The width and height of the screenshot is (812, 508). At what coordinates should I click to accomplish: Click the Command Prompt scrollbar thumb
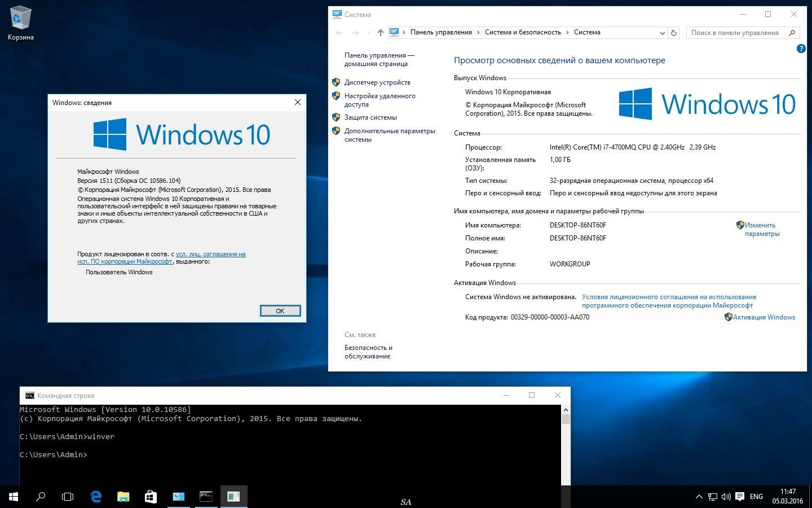[x=566, y=419]
